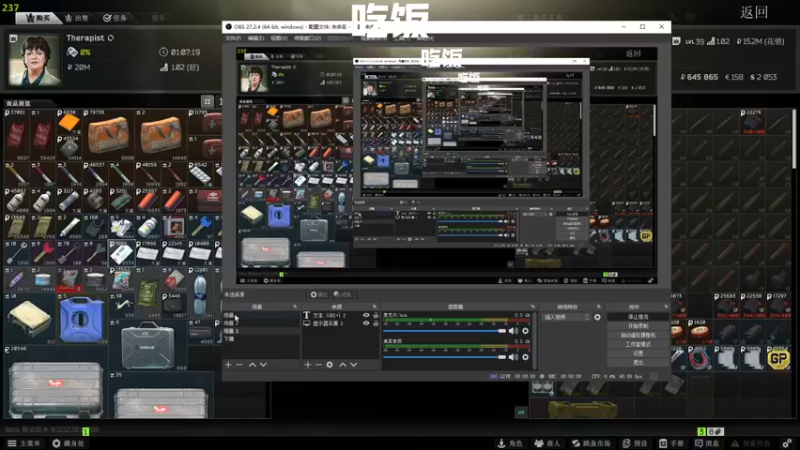The width and height of the screenshot is (800, 450).
Task: Click 退出 exit button in OBS controls
Action: (638, 362)
